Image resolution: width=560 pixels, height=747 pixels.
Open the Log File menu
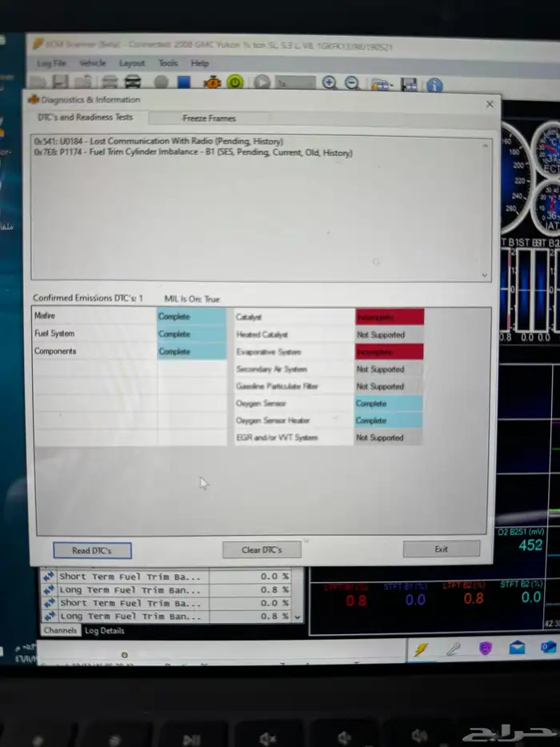[x=51, y=63]
